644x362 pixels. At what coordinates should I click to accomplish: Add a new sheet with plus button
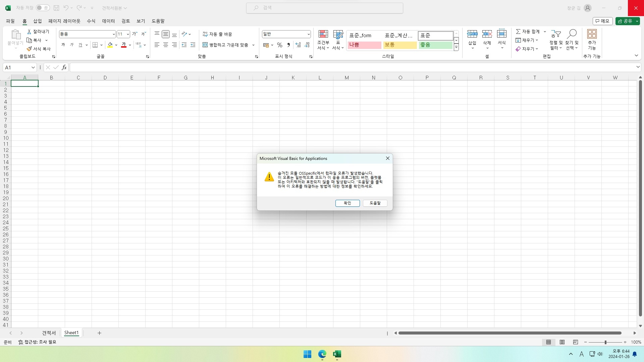[x=99, y=333]
